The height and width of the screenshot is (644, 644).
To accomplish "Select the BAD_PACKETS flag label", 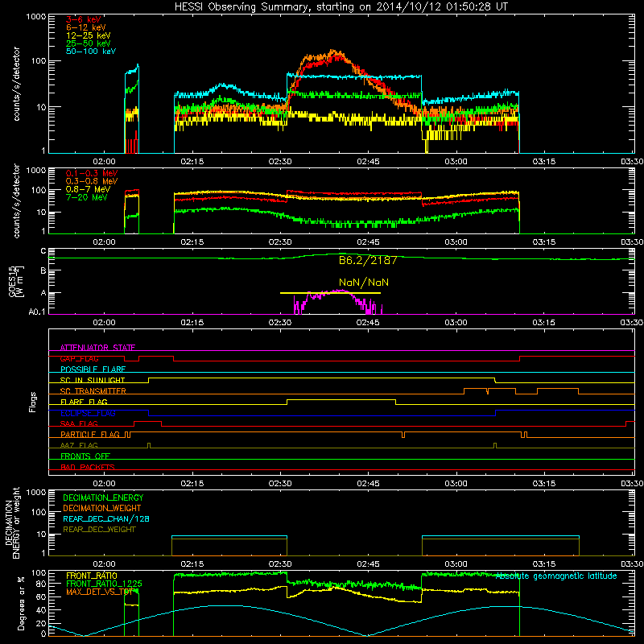I will coord(88,467).
